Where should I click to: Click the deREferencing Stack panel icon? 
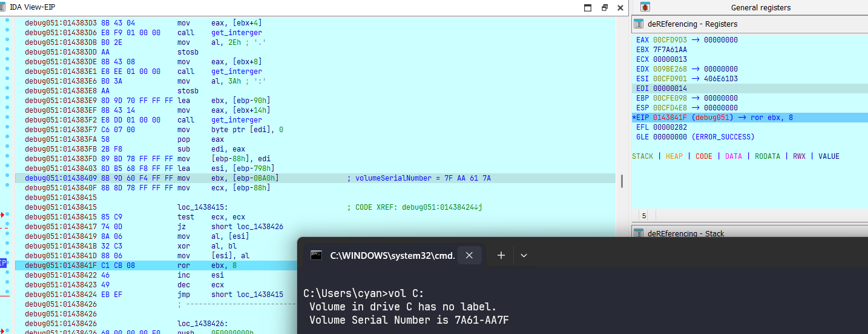[638, 234]
